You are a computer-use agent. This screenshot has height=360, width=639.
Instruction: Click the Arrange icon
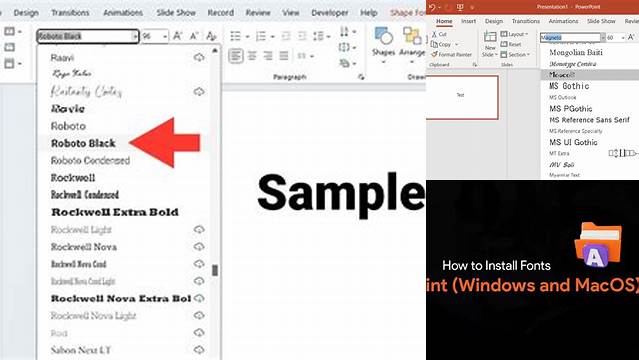coord(412,41)
